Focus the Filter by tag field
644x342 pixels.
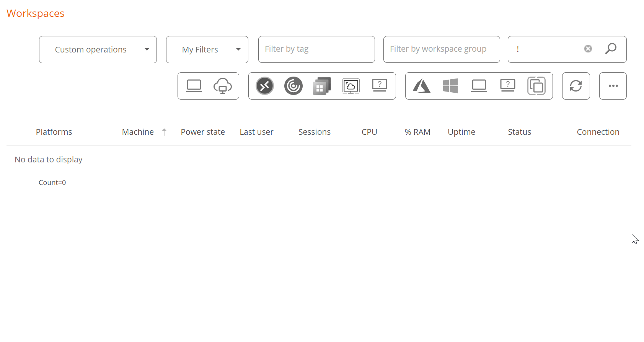click(316, 49)
